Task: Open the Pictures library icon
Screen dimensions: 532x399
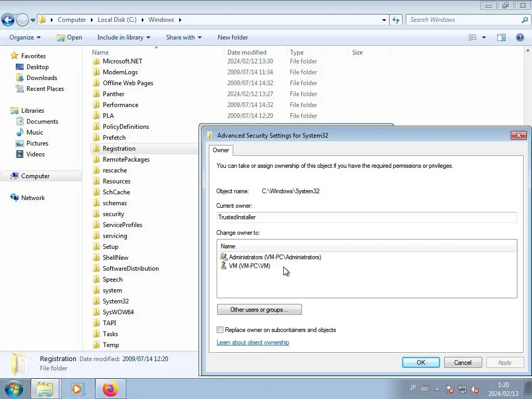Action: pyautogui.click(x=20, y=143)
